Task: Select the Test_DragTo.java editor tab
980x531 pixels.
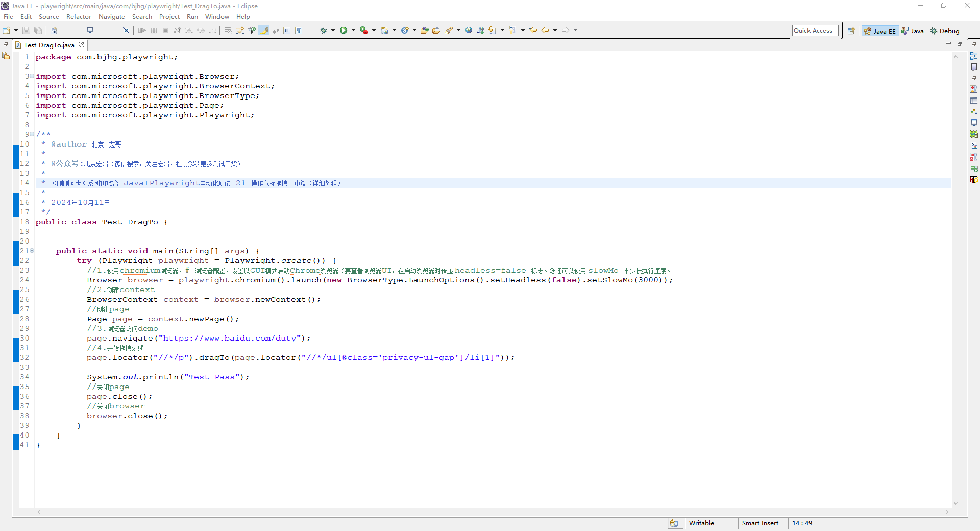Action: point(48,45)
